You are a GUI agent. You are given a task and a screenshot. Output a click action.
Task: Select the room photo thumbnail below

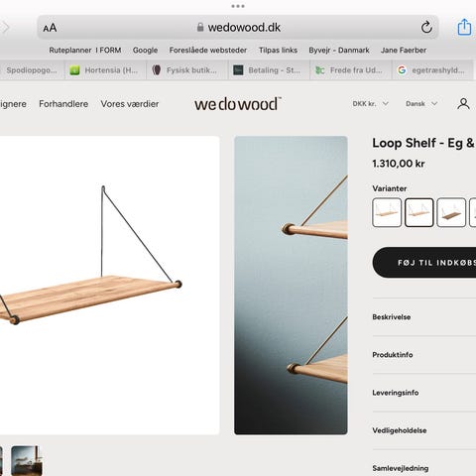(x=27, y=460)
